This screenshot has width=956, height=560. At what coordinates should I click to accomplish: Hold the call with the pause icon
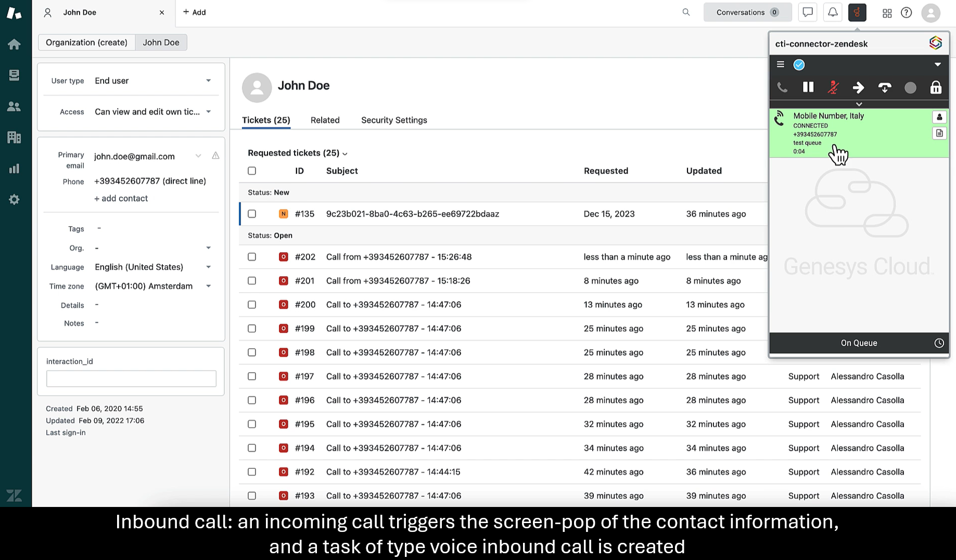point(808,87)
